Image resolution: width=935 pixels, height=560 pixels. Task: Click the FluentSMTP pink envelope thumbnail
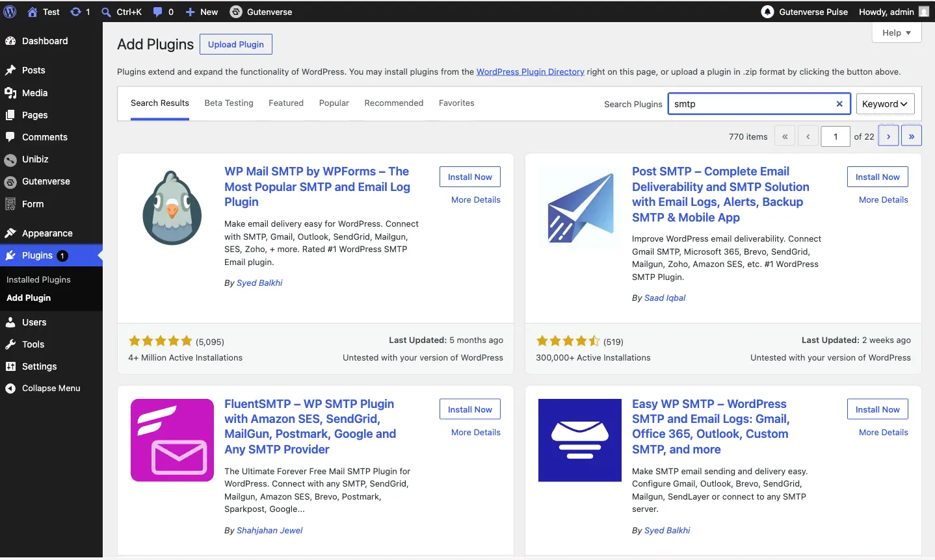pos(172,440)
